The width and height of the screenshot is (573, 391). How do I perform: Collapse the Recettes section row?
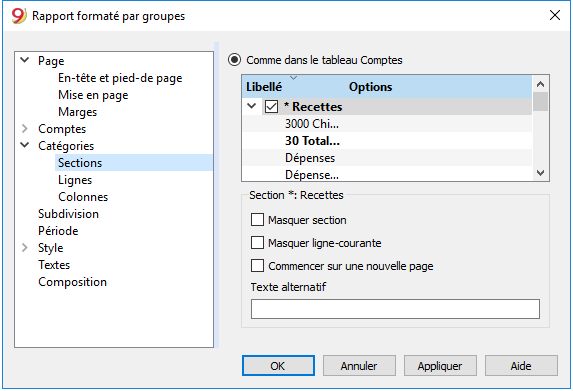point(252,106)
